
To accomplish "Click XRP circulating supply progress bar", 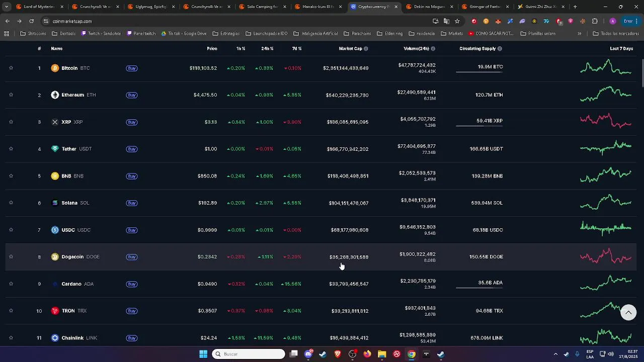I will pos(479,126).
